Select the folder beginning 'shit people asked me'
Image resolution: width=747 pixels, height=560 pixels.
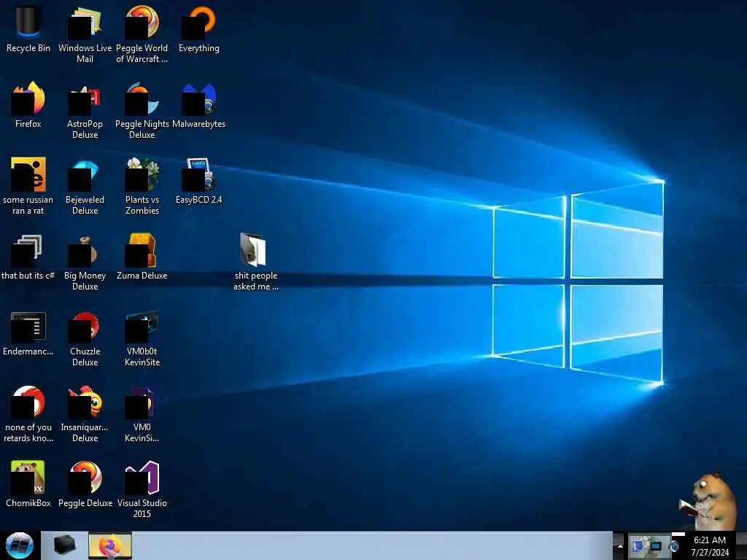[256, 261]
